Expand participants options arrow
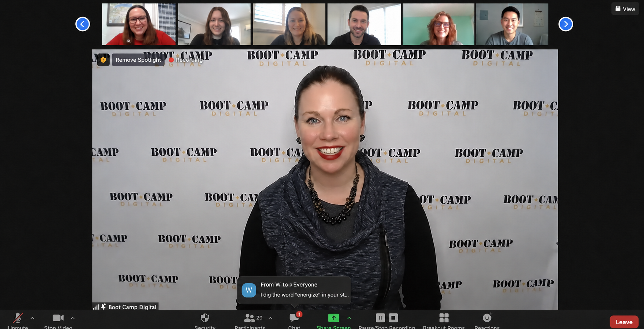This screenshot has width=644, height=329. pyautogui.click(x=270, y=318)
